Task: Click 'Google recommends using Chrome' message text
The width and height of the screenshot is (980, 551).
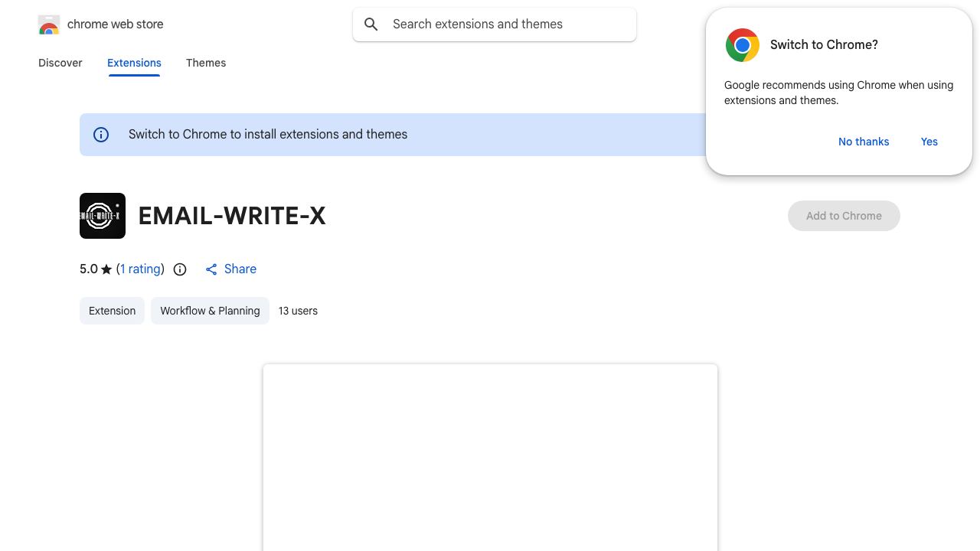Action: click(838, 93)
